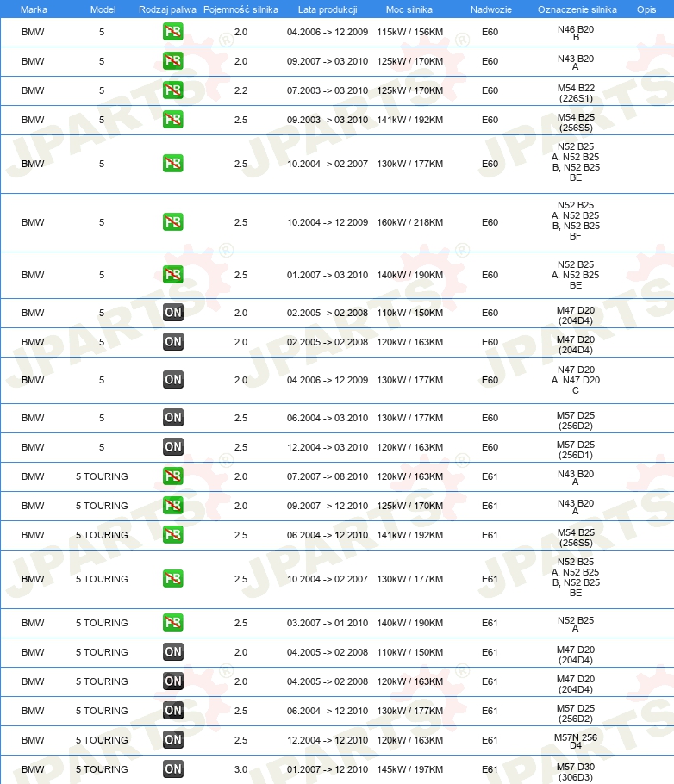The width and height of the screenshot is (674, 784).
Task: Click the ON icon for M57 D30 Touring row
Action: (172, 769)
